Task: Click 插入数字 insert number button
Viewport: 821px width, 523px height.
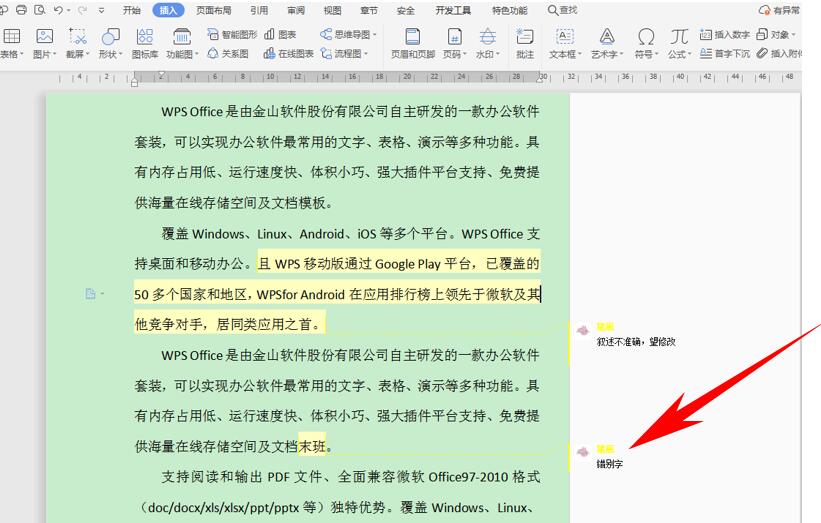Action: click(x=725, y=35)
